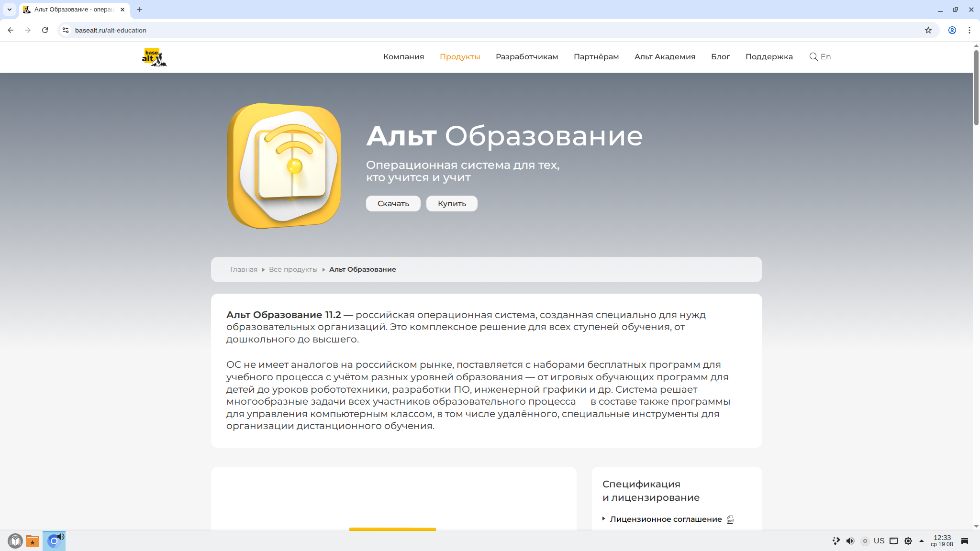The image size is (980, 551).
Task: Click the disc media tray icon
Action: tap(865, 541)
